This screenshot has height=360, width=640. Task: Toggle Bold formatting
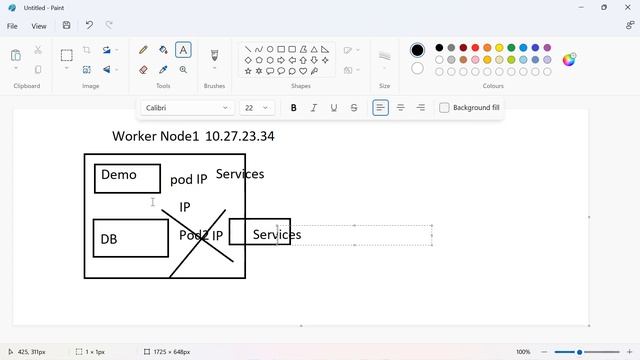point(293,108)
